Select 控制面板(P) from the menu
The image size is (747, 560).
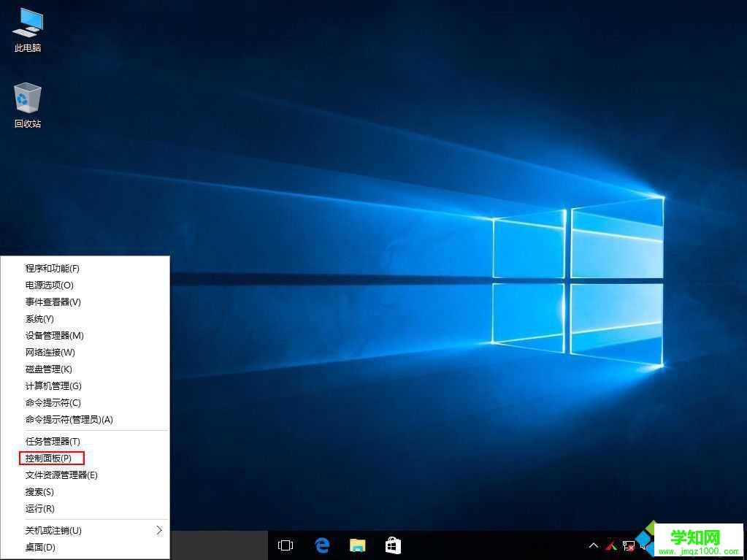click(48, 458)
